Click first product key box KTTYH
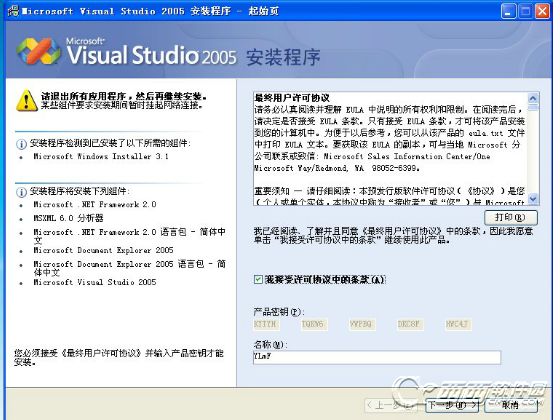553x420 pixels. coord(266,324)
